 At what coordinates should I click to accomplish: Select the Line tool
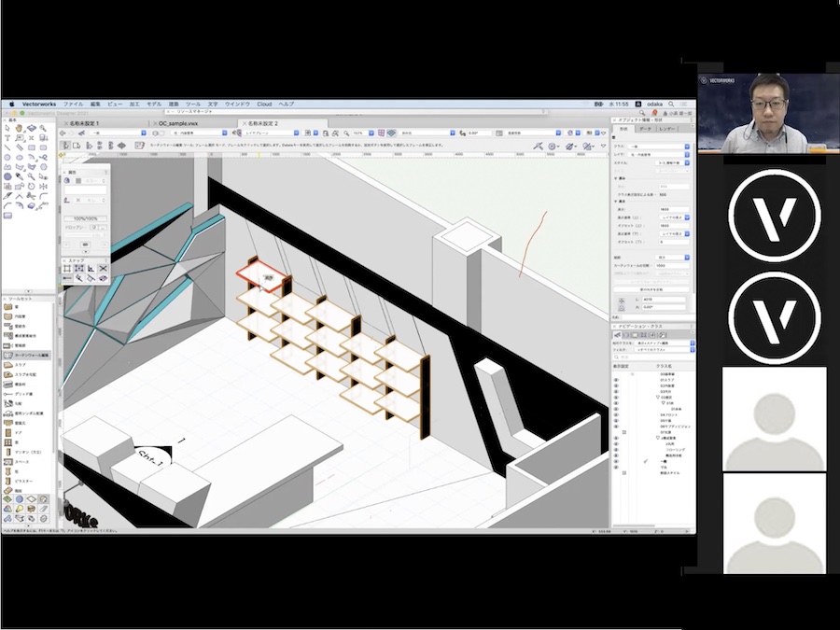7,147
